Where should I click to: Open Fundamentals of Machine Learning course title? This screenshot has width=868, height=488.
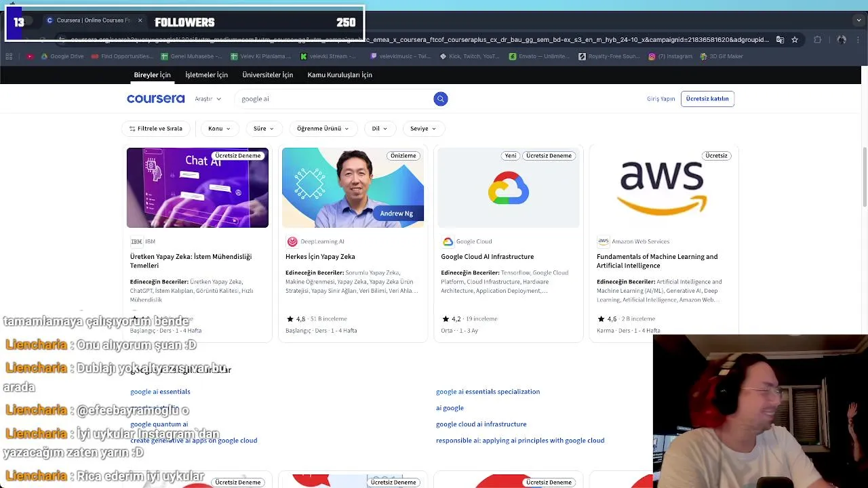(x=657, y=261)
